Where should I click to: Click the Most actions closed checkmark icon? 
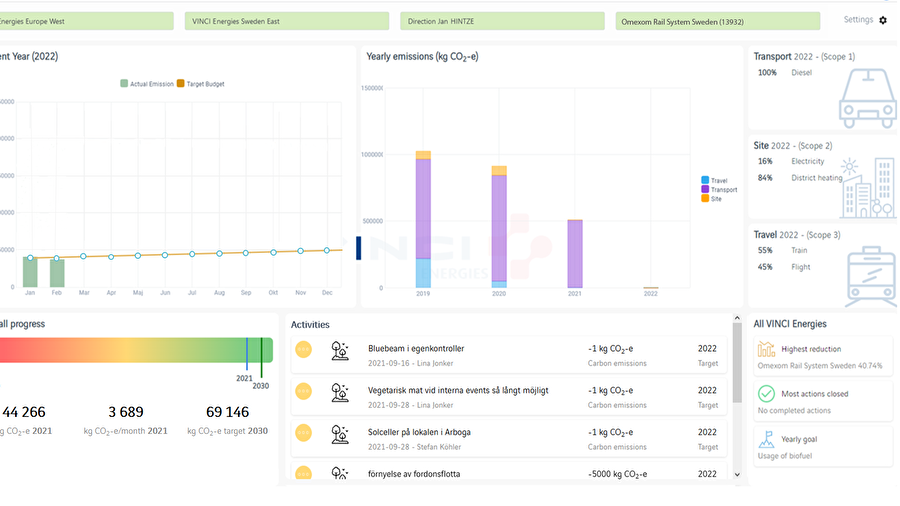(766, 394)
